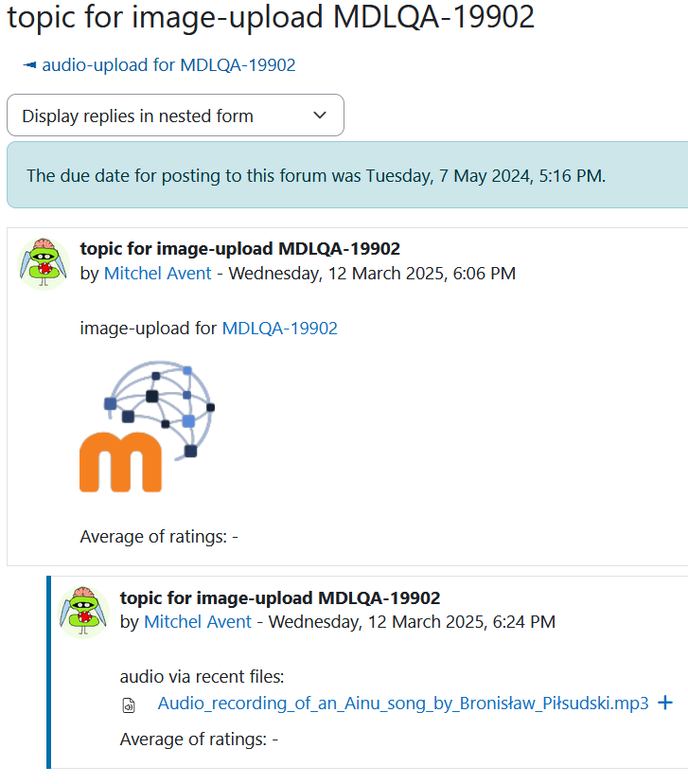Click the page heading topic for image-upload MDLQA-19902
688x784 pixels.
coord(271,16)
